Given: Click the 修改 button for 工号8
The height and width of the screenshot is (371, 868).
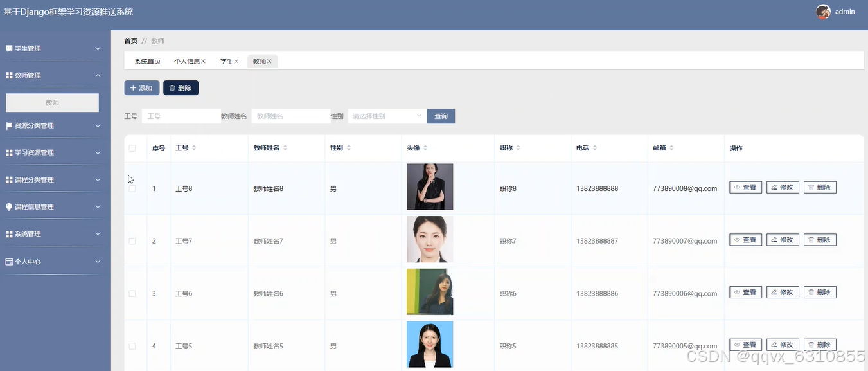Looking at the screenshot, I should tap(783, 187).
